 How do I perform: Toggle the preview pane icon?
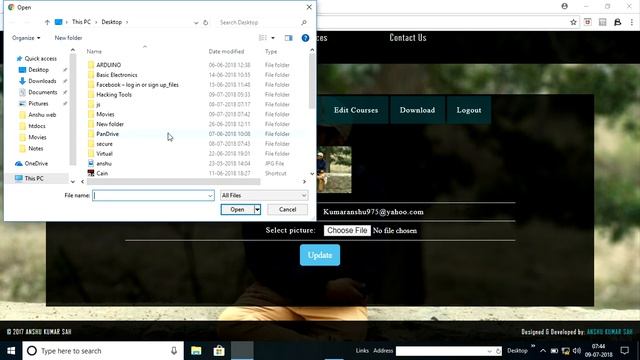tap(289, 38)
